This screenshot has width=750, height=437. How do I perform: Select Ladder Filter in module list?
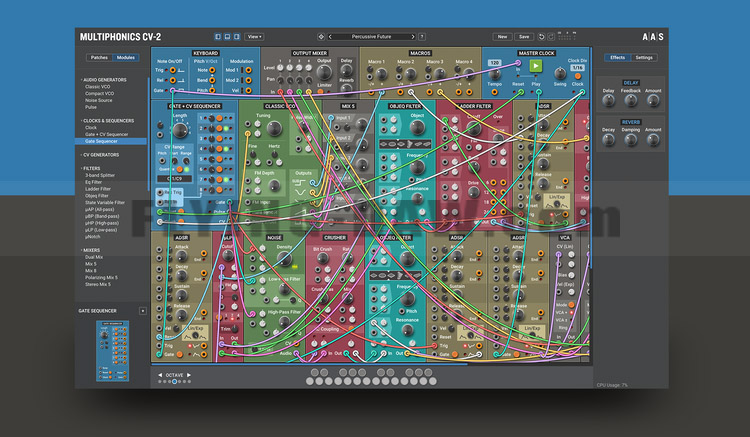[98, 189]
